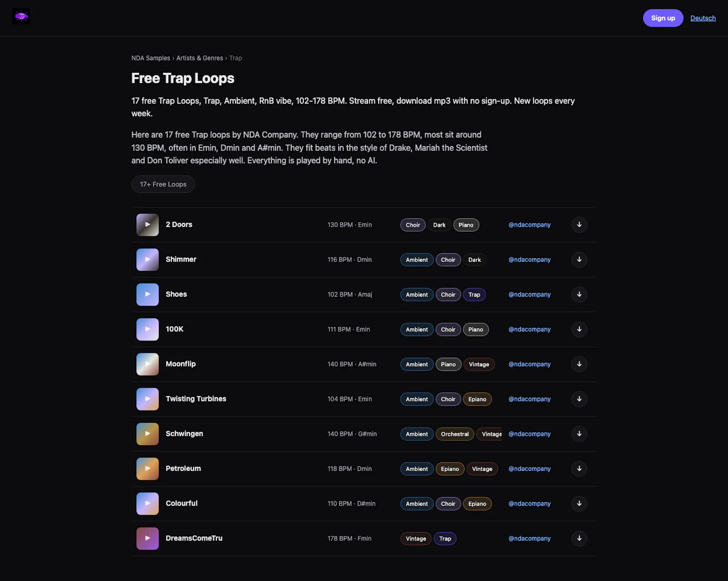Download the 100K loop mp3
Screen dimensions: 728x581
coord(579,329)
